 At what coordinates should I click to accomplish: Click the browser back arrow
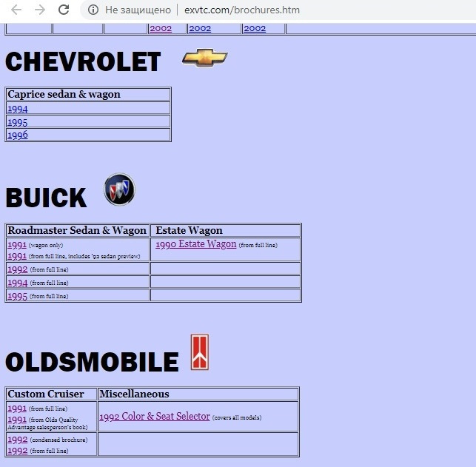pos(16,10)
